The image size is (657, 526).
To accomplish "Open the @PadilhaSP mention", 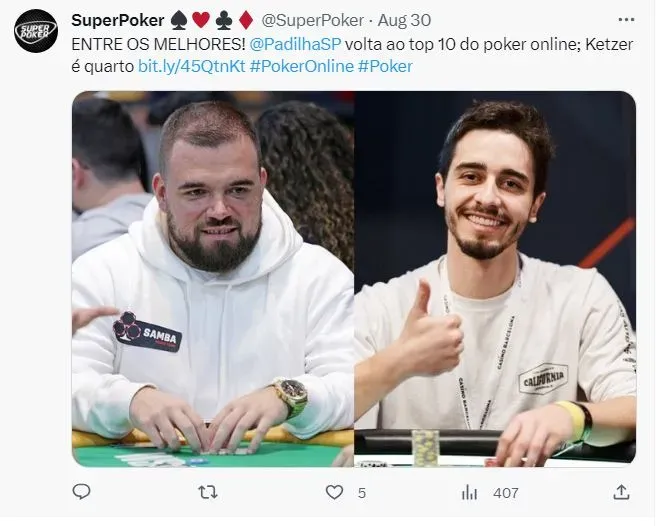I will (x=295, y=44).
